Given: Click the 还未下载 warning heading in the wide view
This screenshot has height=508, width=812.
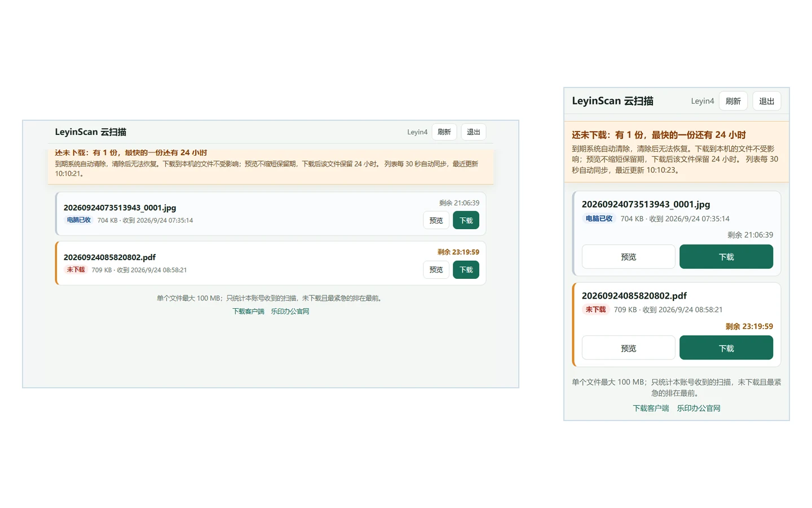Looking at the screenshot, I should pyautogui.click(x=131, y=152).
